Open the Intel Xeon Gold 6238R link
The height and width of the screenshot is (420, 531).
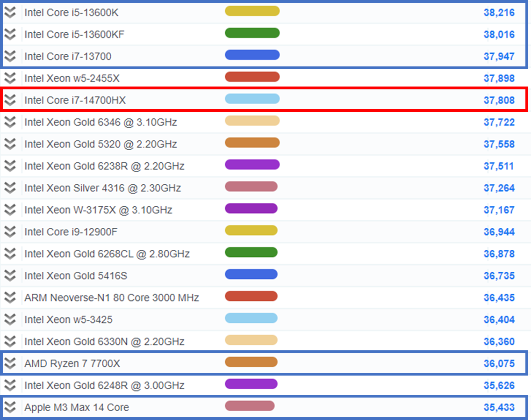click(x=104, y=166)
